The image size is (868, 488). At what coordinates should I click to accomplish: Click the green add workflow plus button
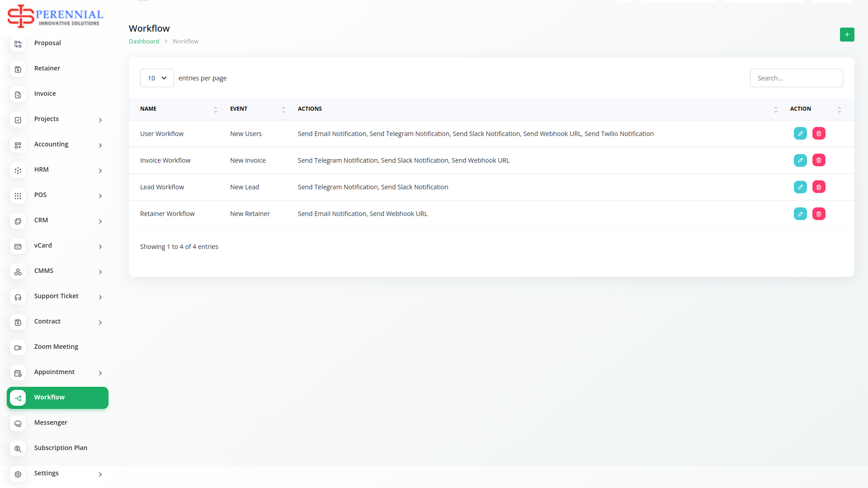click(847, 34)
